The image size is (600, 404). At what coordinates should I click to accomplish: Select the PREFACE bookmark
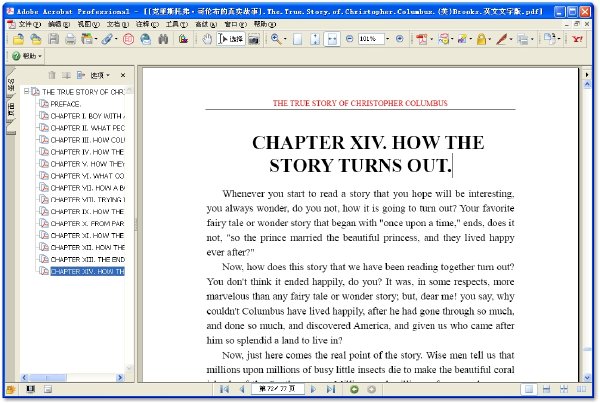65,104
